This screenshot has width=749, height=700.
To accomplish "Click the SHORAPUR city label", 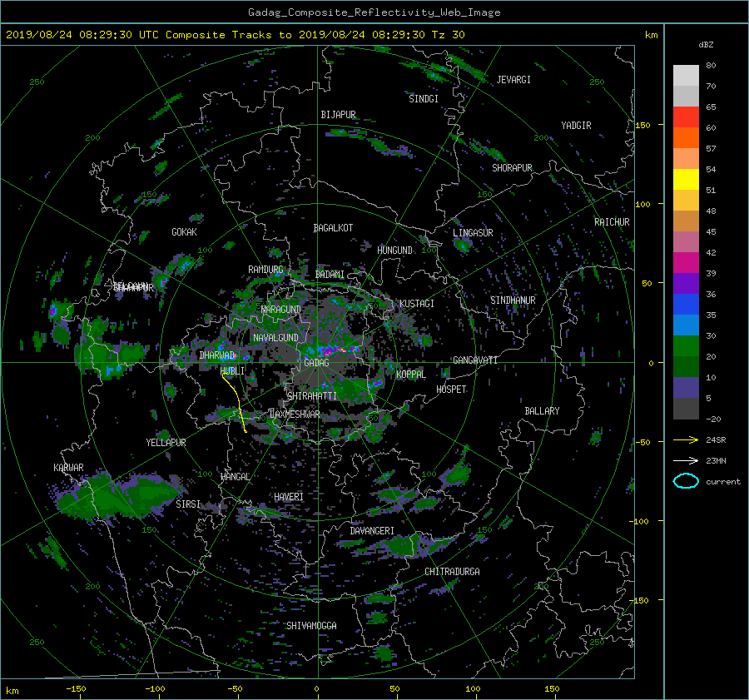I will click(x=512, y=168).
